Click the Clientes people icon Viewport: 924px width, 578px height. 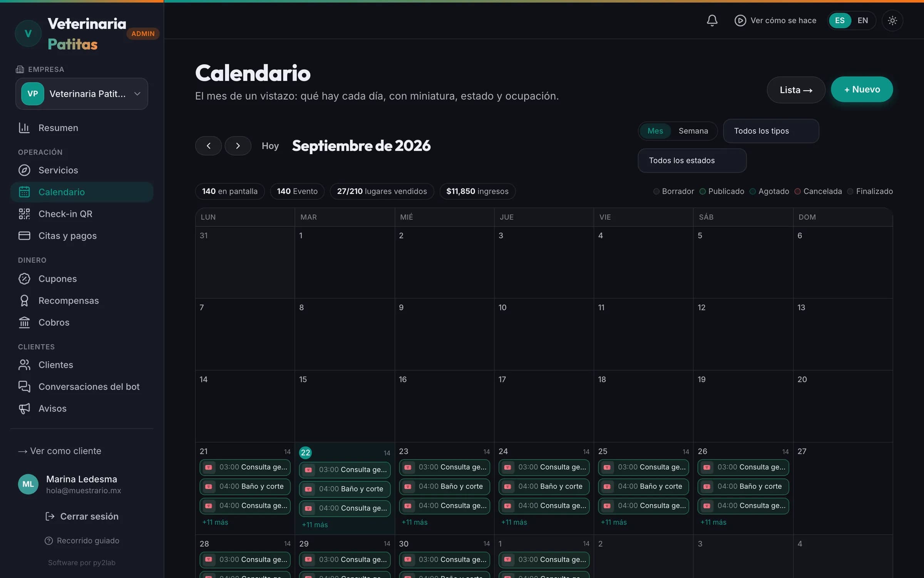click(24, 365)
